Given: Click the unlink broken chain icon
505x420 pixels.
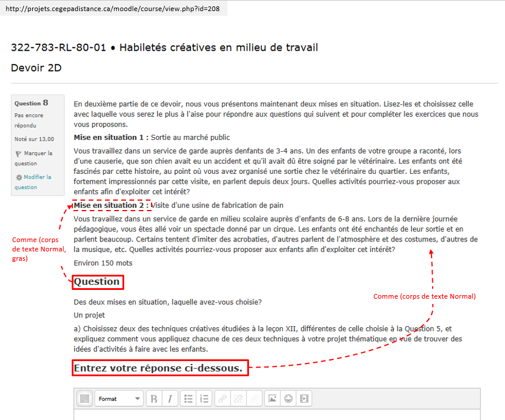Looking at the screenshot, I should (x=238, y=399).
